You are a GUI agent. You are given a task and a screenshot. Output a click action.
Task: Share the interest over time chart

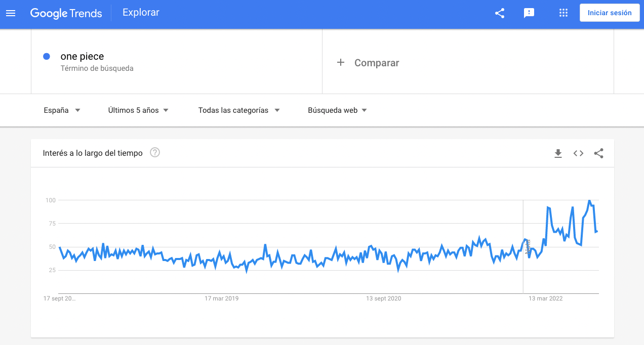[598, 153]
